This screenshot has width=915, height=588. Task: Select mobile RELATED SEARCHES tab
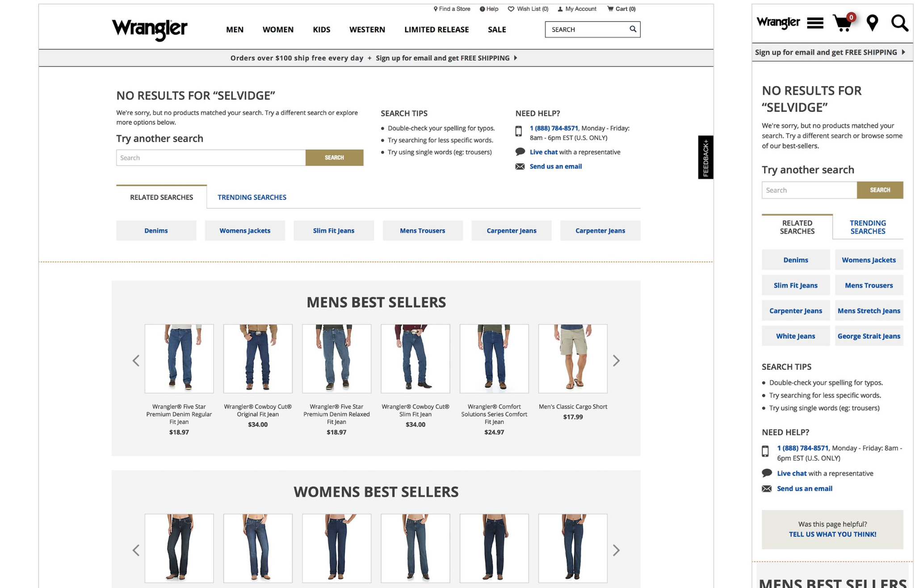pyautogui.click(x=797, y=227)
